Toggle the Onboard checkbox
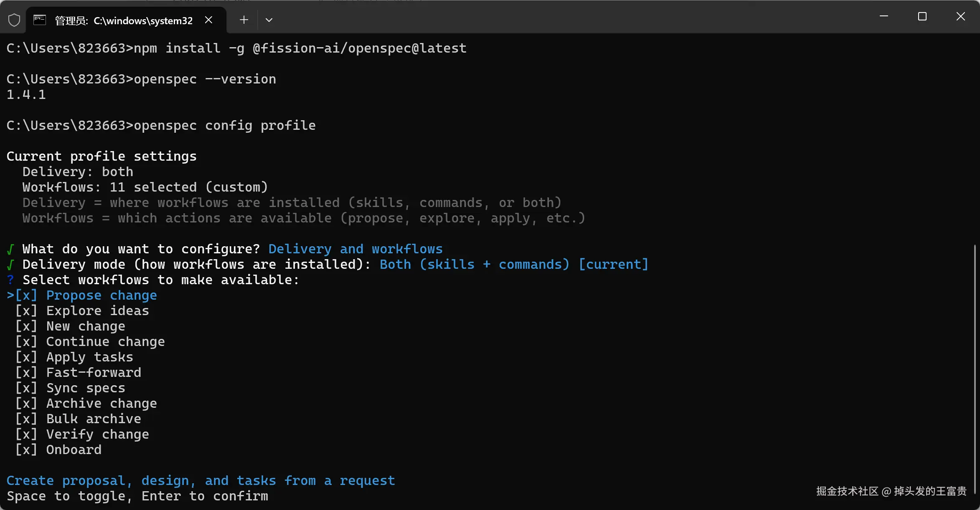Viewport: 980px width, 510px height. pos(26,450)
